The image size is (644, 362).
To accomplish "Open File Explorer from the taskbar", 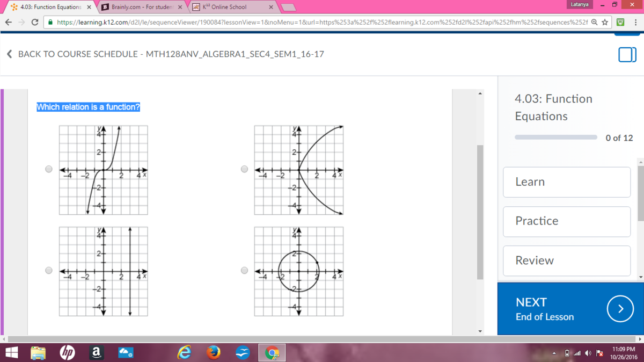I will (x=39, y=353).
